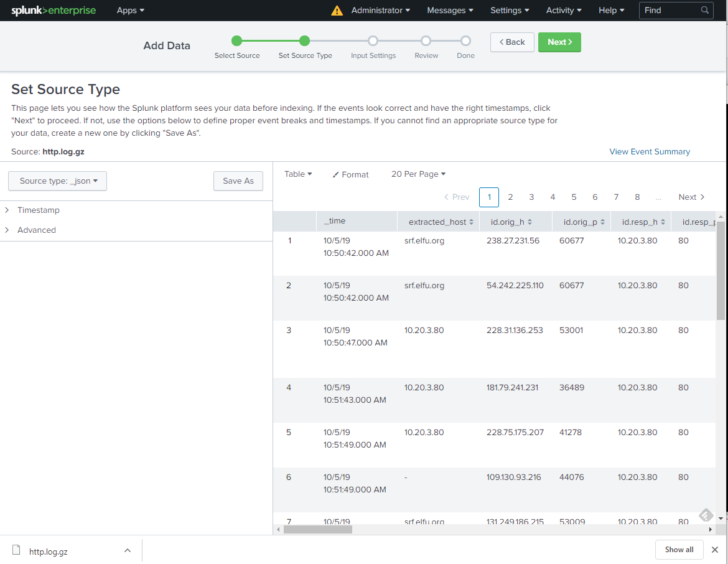
Task: Click the green Next button
Action: [x=559, y=42]
